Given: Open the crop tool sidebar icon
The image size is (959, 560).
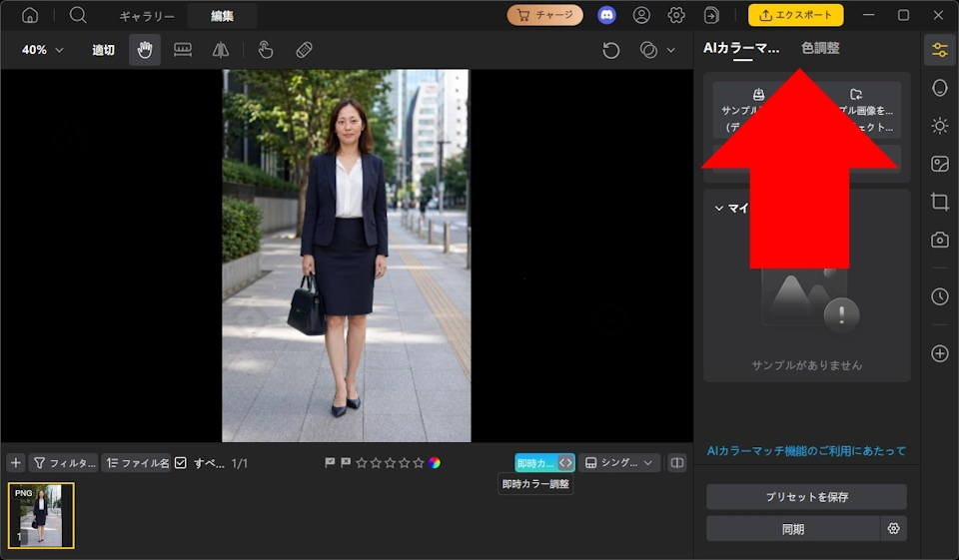Looking at the screenshot, I should 940,202.
